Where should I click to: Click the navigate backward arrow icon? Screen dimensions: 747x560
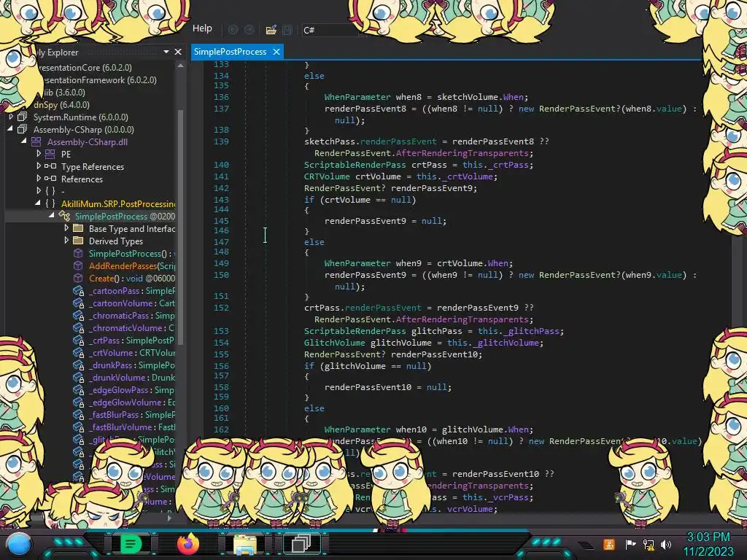[233, 30]
